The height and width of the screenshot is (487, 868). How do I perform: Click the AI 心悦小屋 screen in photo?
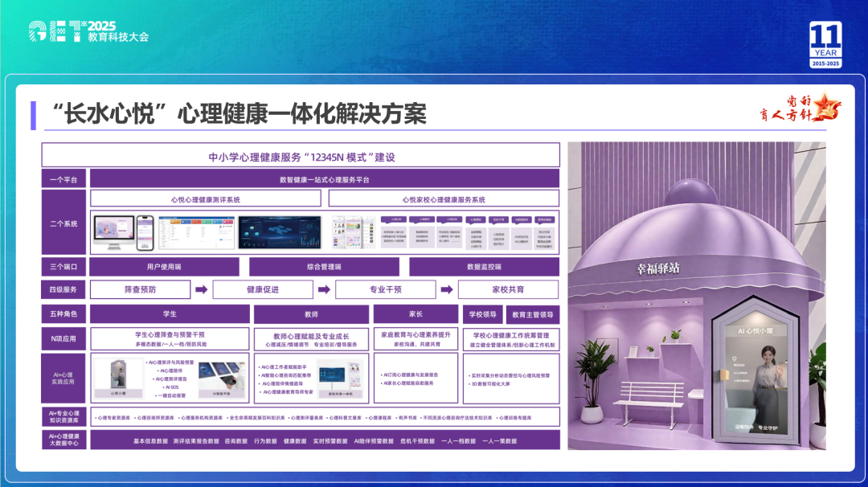coord(753,378)
